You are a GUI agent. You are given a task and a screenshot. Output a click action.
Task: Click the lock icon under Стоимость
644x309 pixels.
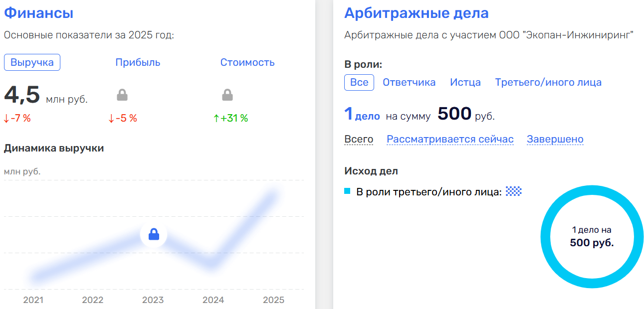pos(227,94)
